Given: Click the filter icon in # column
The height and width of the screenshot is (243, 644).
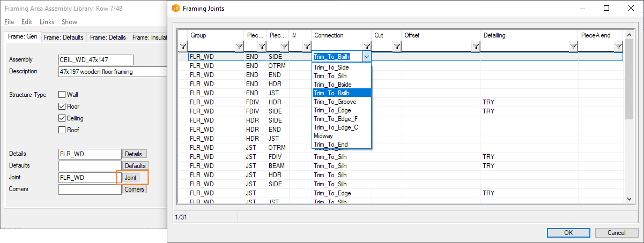Looking at the screenshot, I should click(306, 47).
